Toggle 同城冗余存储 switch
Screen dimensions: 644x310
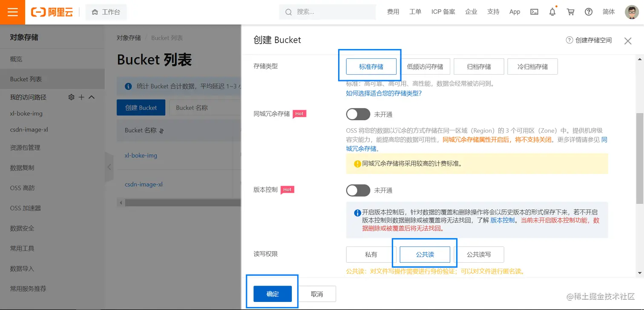click(358, 114)
